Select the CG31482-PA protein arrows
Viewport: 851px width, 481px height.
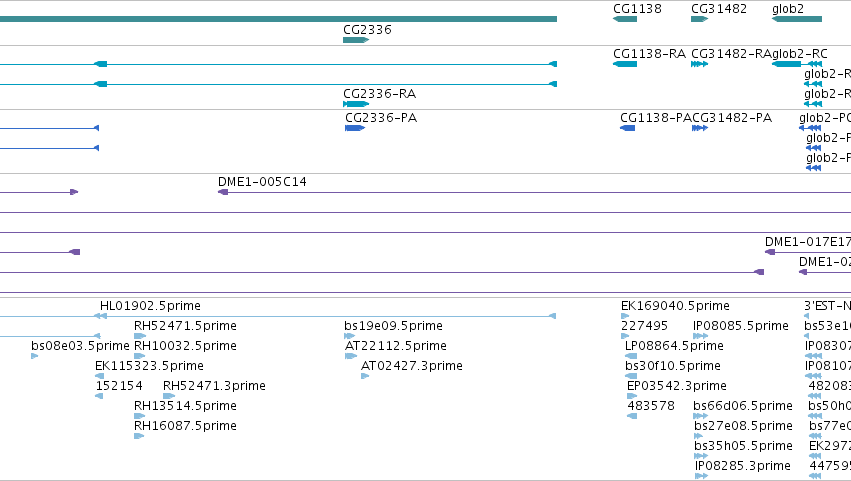[700, 128]
